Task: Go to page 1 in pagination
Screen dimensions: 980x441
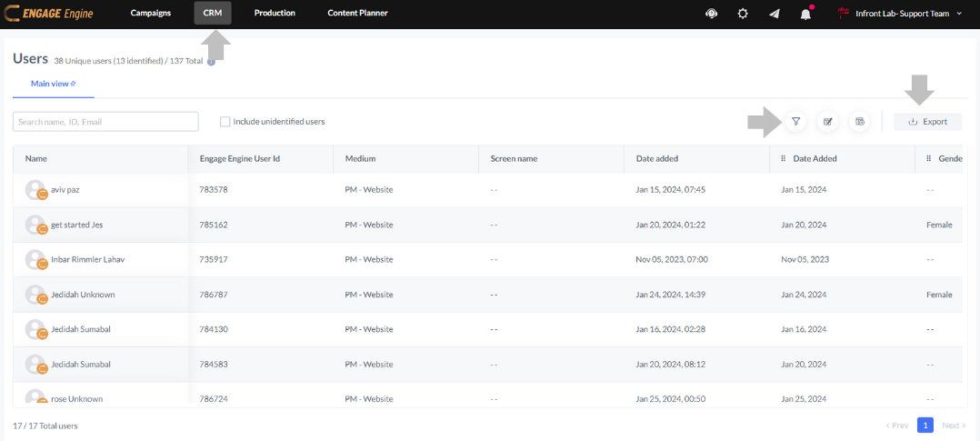Action: [x=925, y=425]
